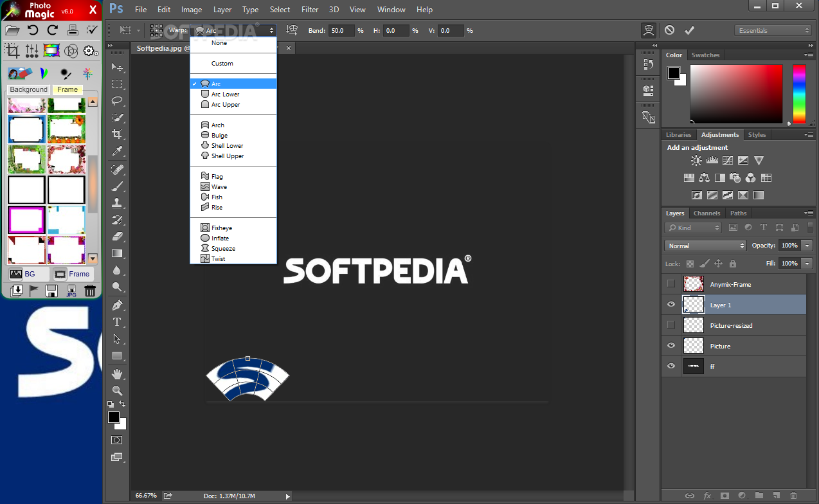Choose Flag warp style
Viewport: 819px width, 504px height.
pyautogui.click(x=233, y=177)
